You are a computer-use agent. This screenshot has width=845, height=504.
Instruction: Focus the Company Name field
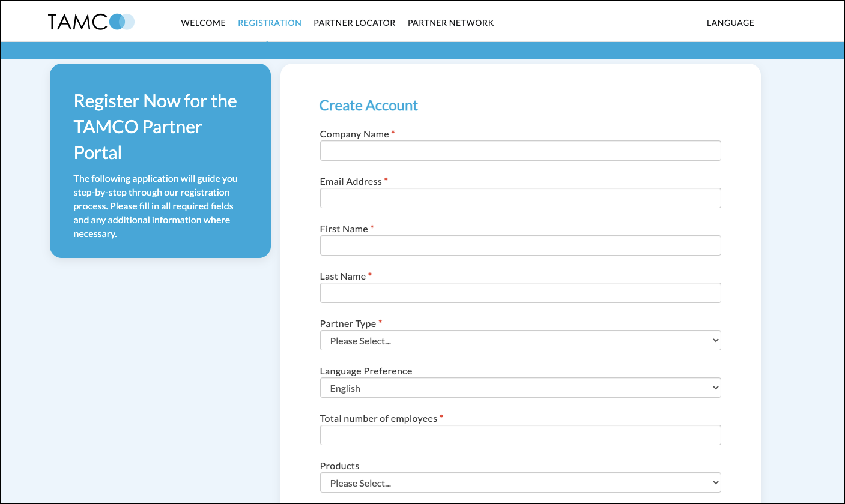point(520,151)
